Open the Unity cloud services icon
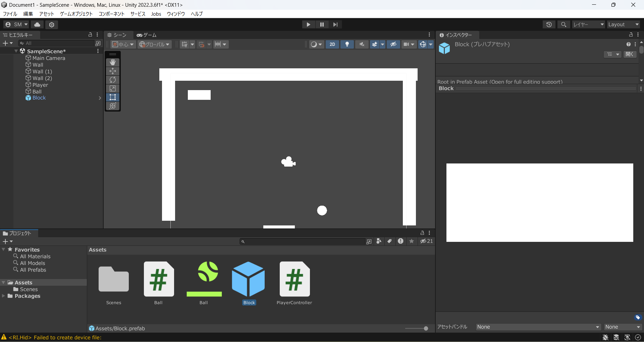This screenshot has height=342, width=644. pyautogui.click(x=37, y=24)
